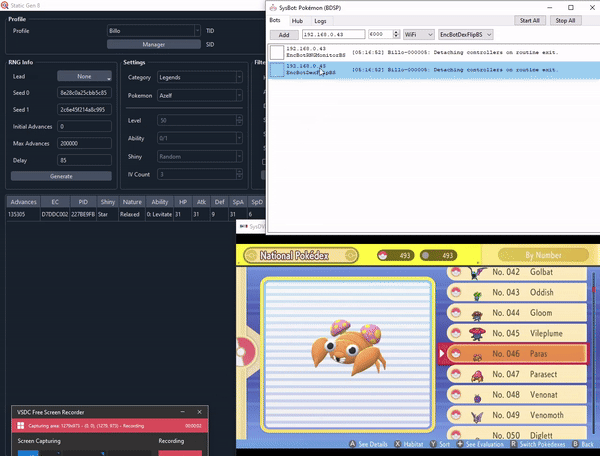Click the EncBotRNGMonitorBS bot status box
The height and width of the screenshot is (456, 600).
pos(277,52)
